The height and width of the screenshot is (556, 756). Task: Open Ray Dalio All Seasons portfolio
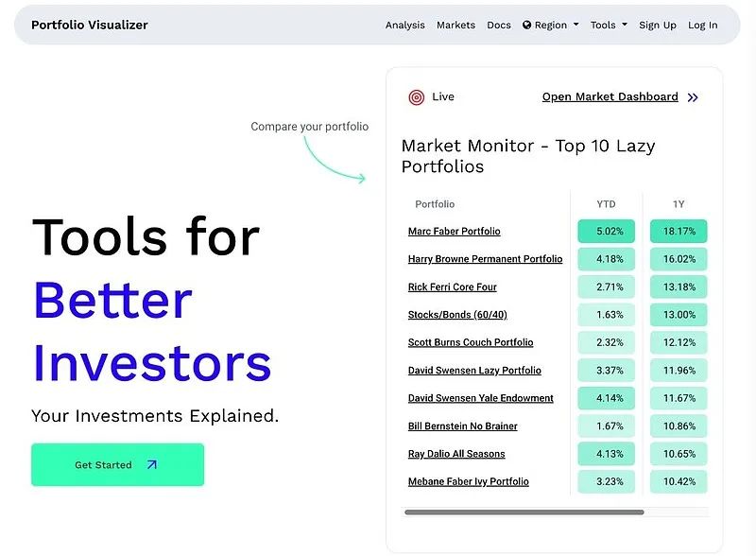click(456, 454)
